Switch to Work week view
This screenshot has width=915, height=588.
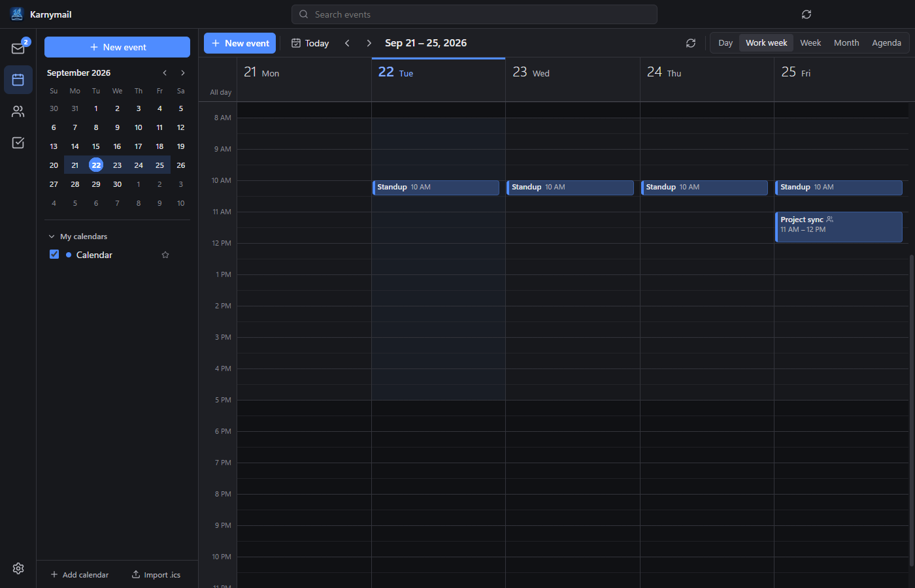[x=767, y=43]
